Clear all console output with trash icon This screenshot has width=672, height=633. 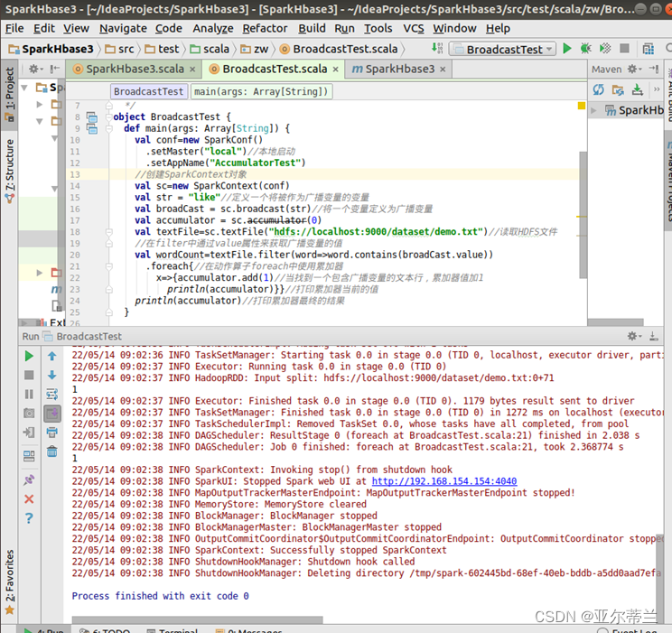52,451
